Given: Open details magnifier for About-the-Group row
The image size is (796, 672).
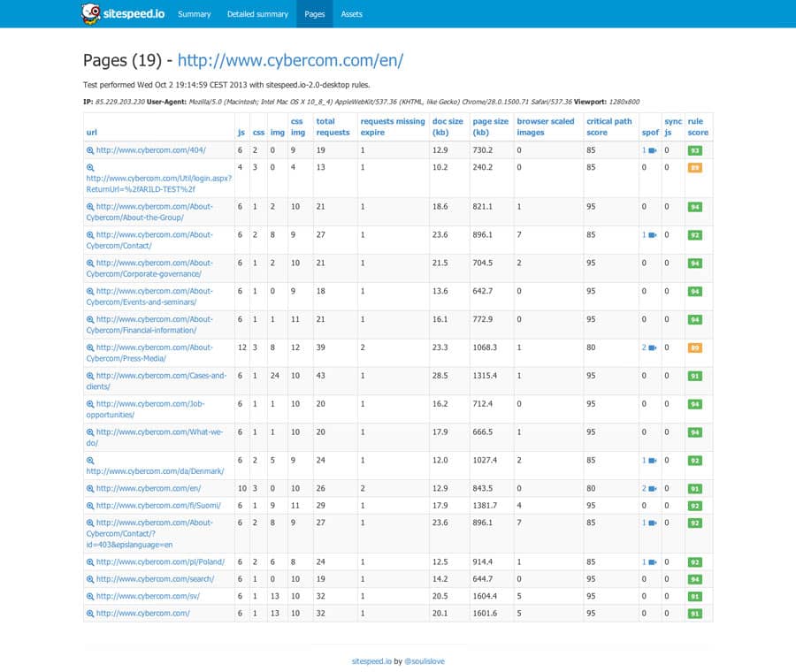Looking at the screenshot, I should click(x=90, y=207).
